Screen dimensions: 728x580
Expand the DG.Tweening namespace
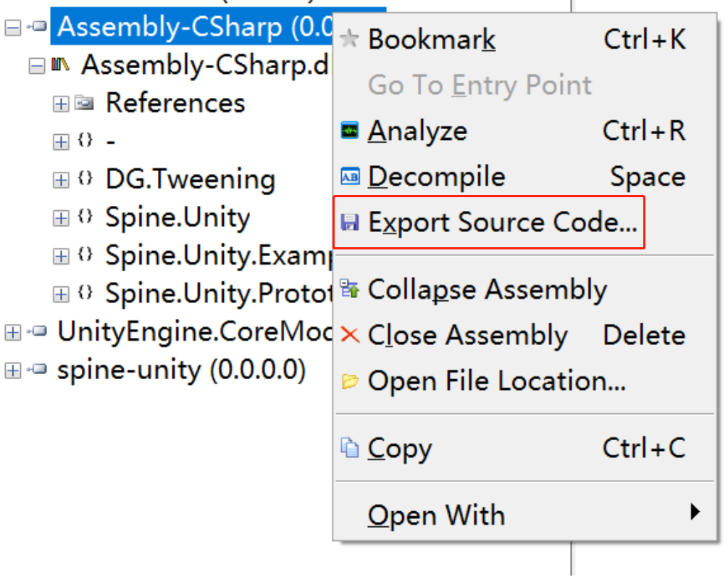pyautogui.click(x=61, y=180)
